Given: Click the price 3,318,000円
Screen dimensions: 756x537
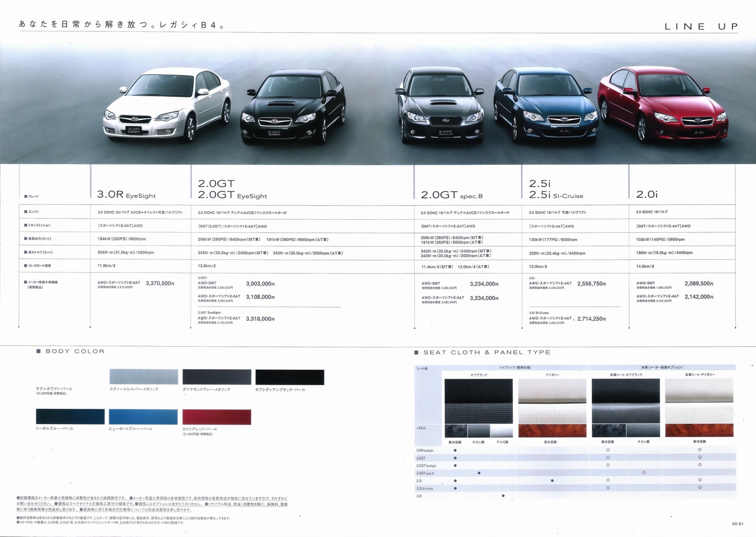Looking at the screenshot, I should pos(260,319).
